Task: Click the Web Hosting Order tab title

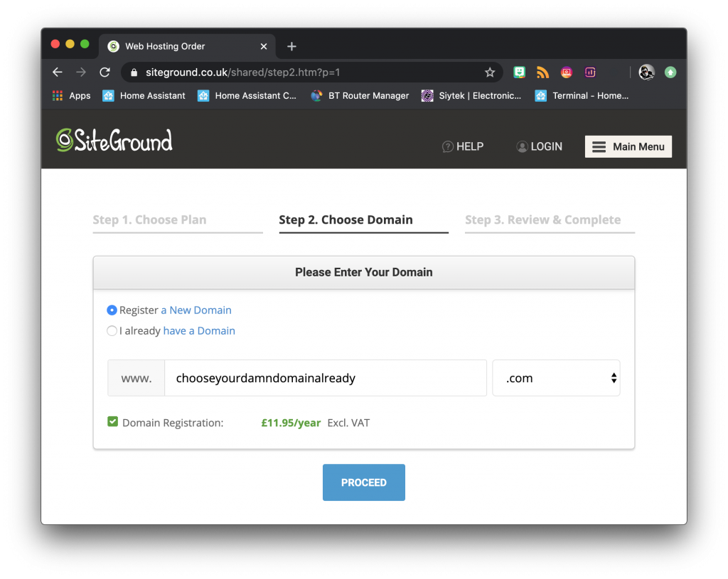Action: coord(165,46)
